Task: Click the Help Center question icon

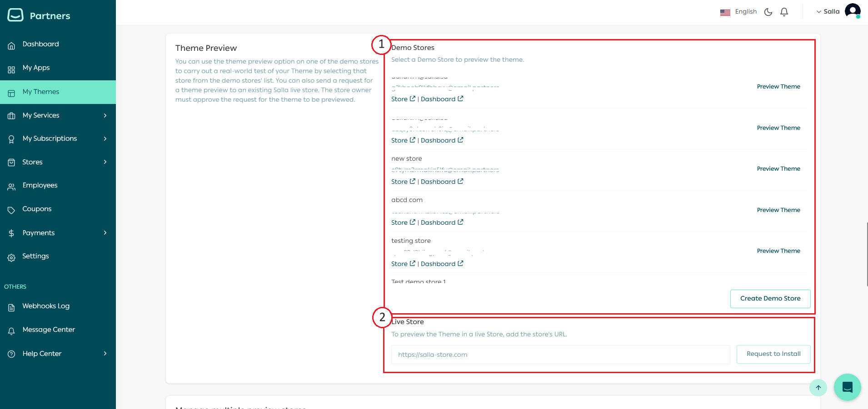Action: (x=11, y=354)
